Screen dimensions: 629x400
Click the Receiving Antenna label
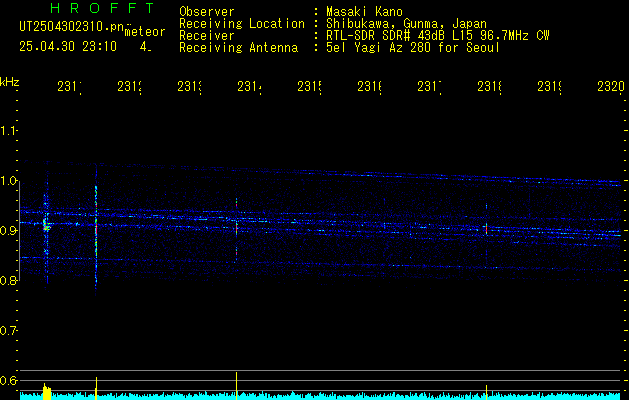[x=239, y=48]
